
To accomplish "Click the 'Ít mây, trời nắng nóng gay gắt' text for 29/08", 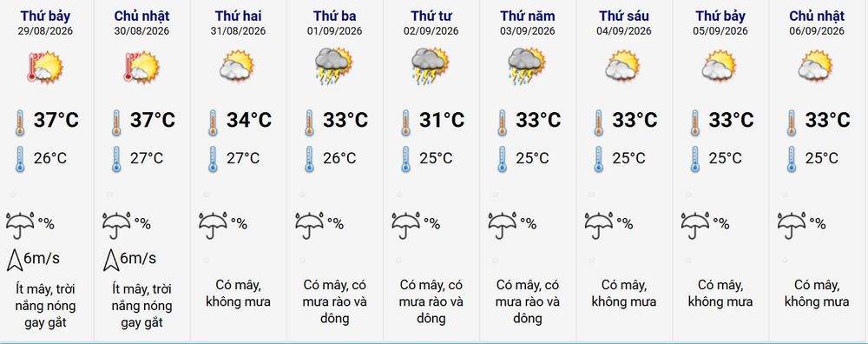I will 46,306.
